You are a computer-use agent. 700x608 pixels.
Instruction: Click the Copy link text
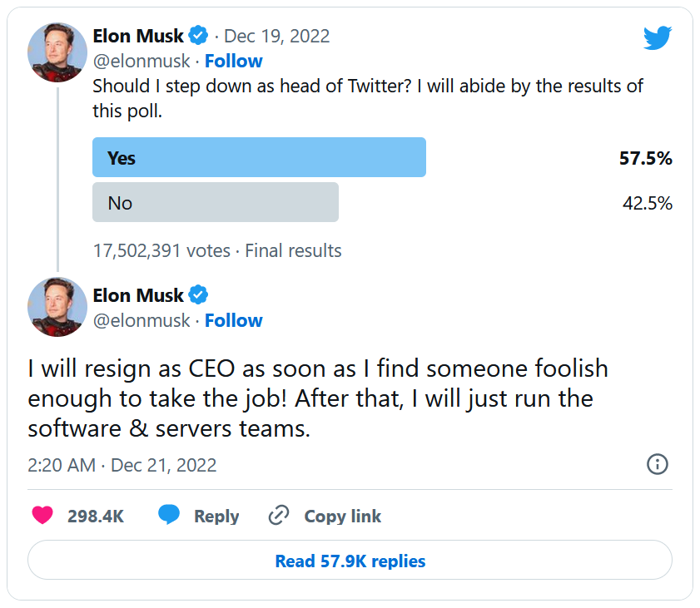pyautogui.click(x=342, y=516)
